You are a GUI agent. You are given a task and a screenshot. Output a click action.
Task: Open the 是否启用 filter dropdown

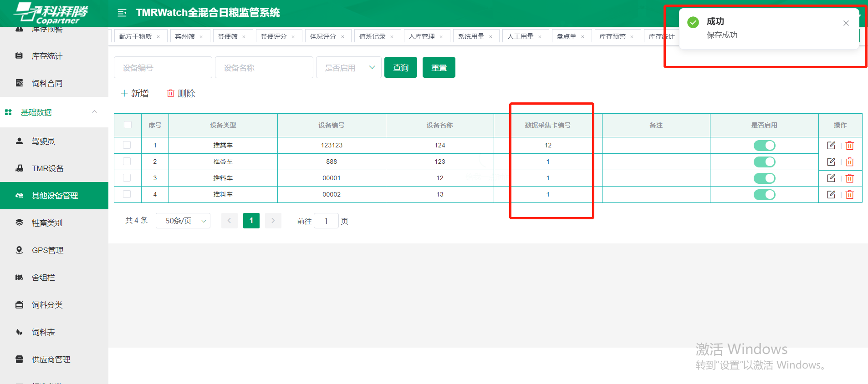348,68
